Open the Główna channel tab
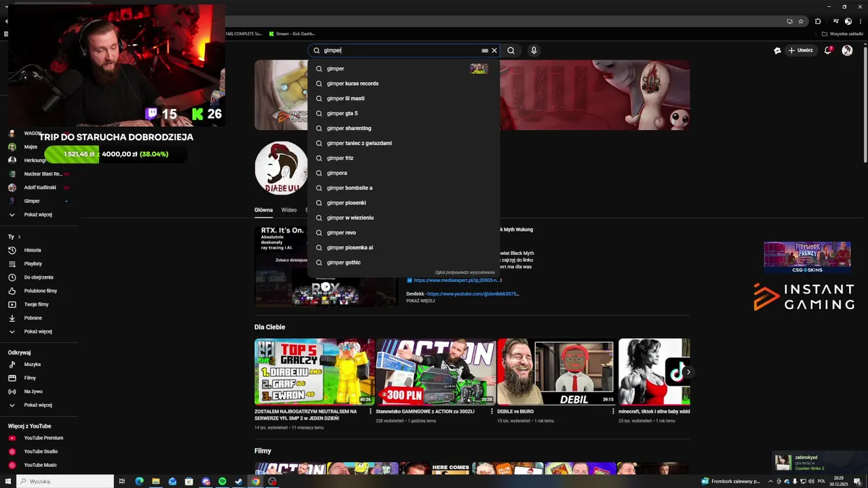868x488 pixels. coord(264,210)
